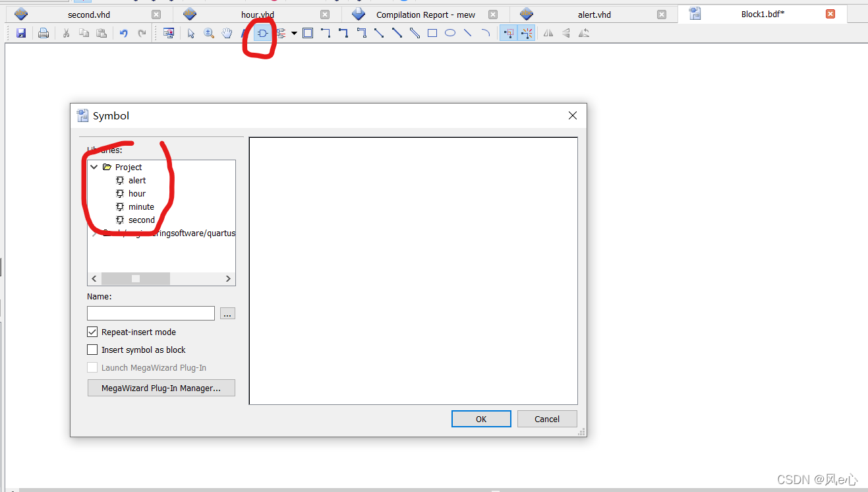Close the alert.vhd tab
This screenshot has height=492, width=868.
pos(662,15)
